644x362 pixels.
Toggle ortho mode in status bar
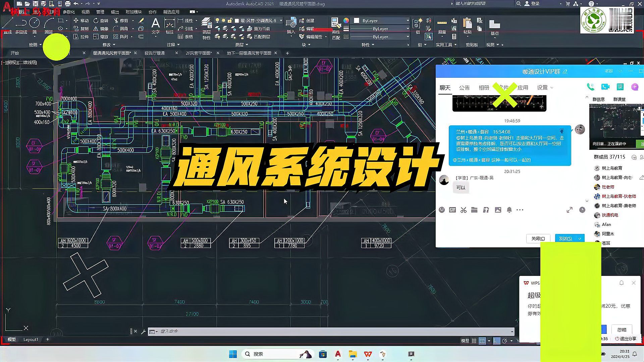coord(496,341)
